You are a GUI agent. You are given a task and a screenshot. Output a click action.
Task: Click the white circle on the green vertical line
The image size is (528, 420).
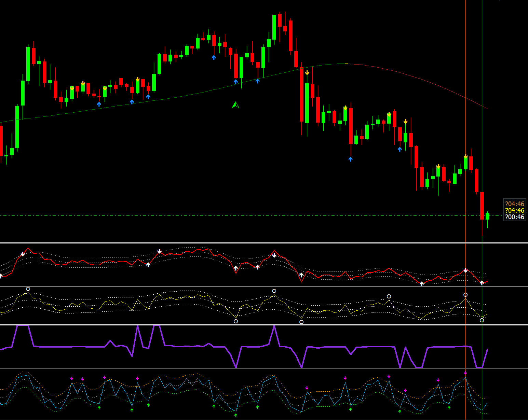[482, 320]
